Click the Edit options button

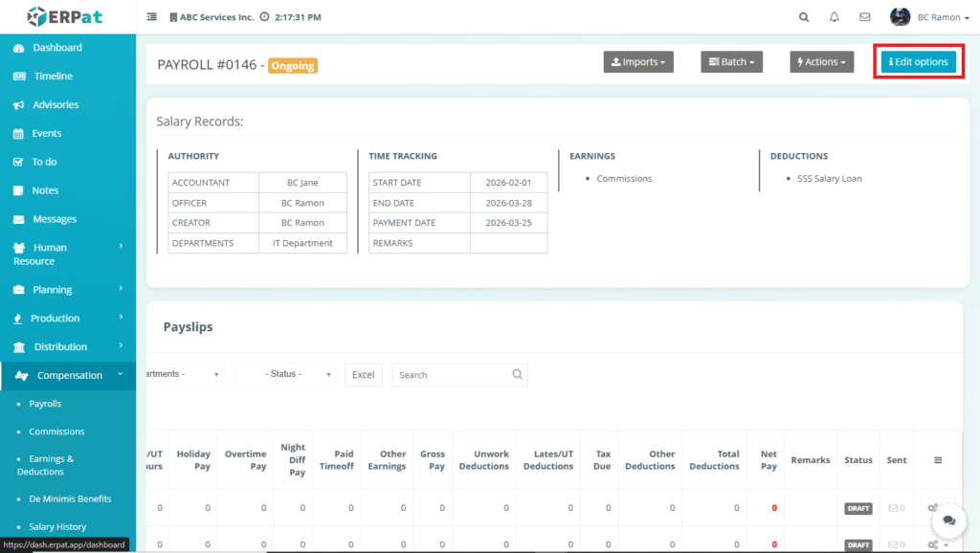tap(918, 62)
